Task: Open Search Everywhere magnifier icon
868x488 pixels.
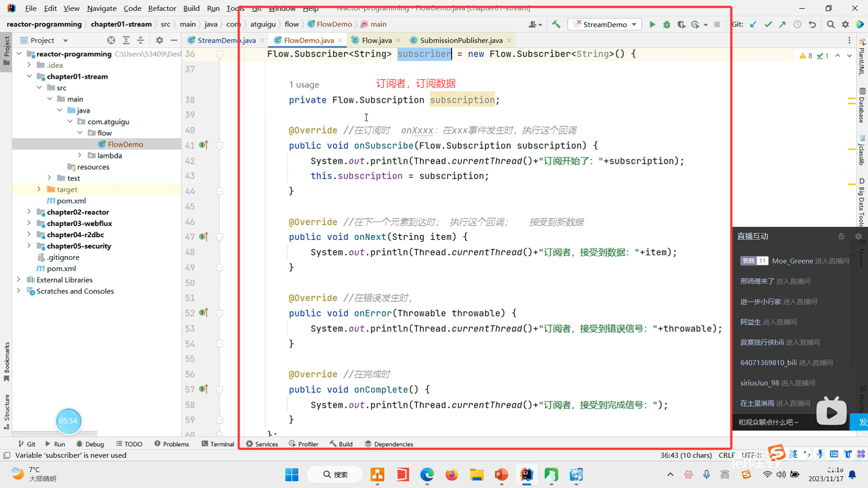Action: click(830, 24)
